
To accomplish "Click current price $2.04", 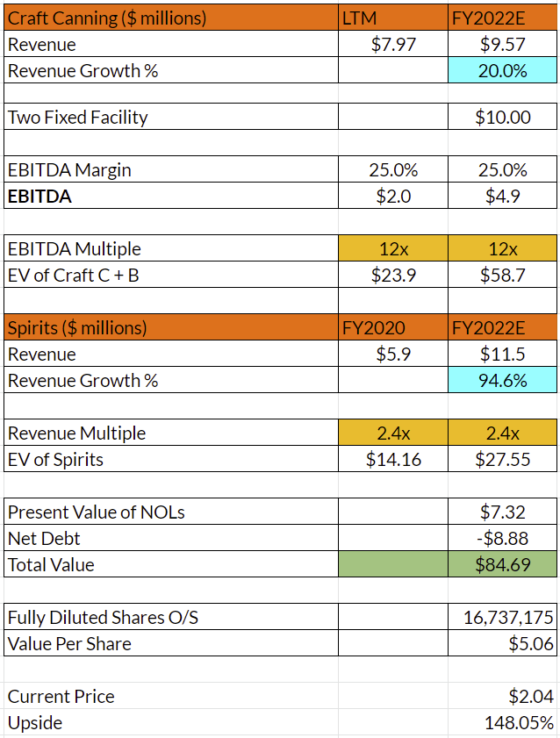I will tap(531, 697).
